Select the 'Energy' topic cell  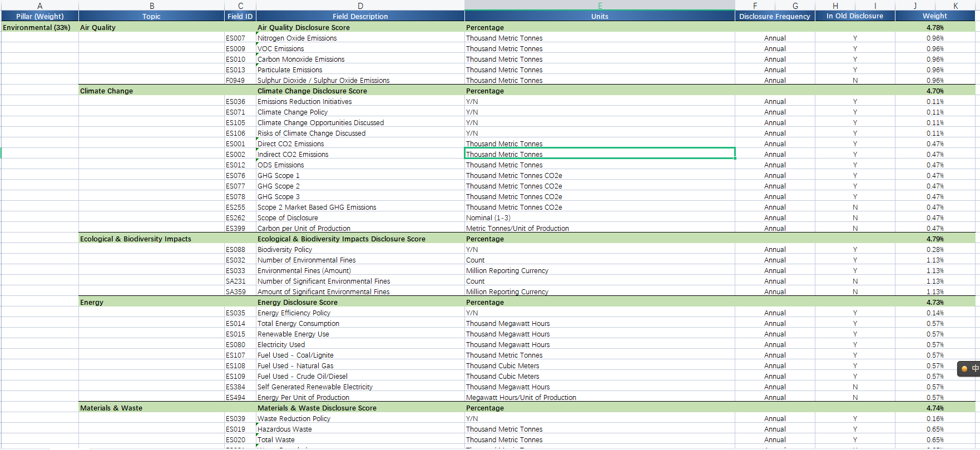(x=151, y=302)
